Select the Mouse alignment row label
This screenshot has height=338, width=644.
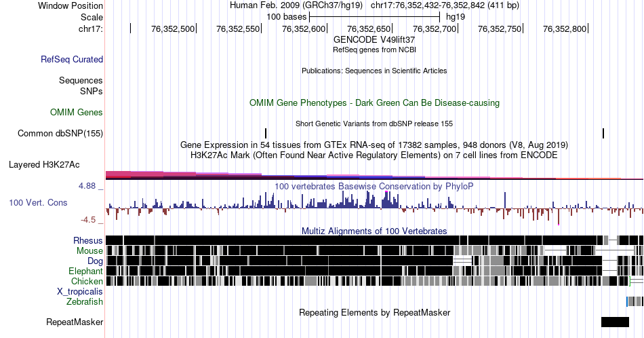click(89, 251)
